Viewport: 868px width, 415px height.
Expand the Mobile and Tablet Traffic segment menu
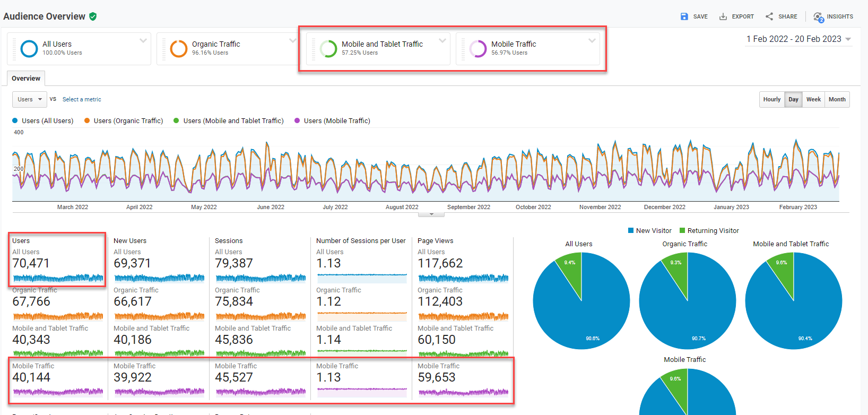(x=442, y=41)
